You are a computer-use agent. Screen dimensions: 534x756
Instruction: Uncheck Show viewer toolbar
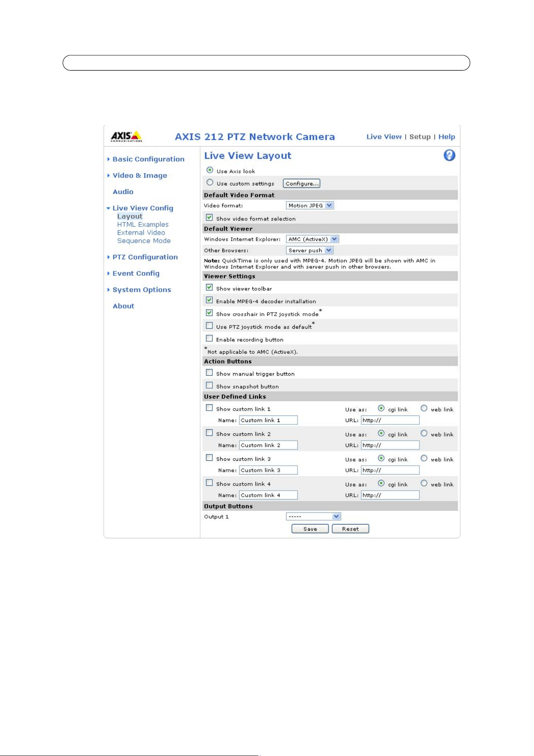209,288
